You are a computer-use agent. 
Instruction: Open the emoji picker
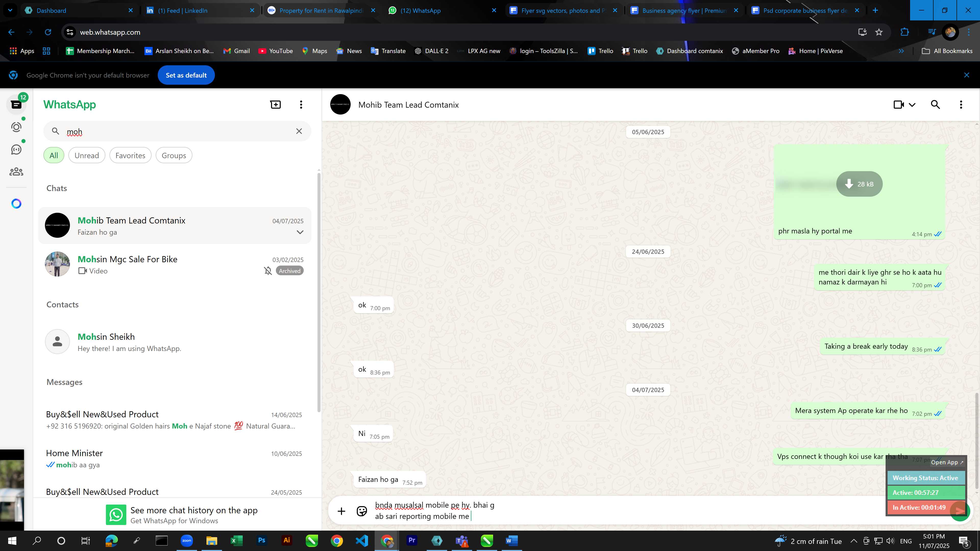click(361, 511)
